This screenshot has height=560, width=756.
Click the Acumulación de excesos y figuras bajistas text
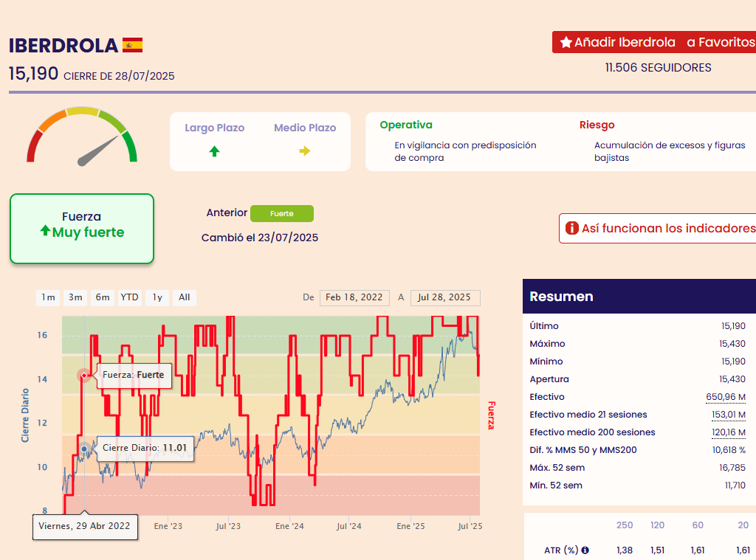point(670,151)
